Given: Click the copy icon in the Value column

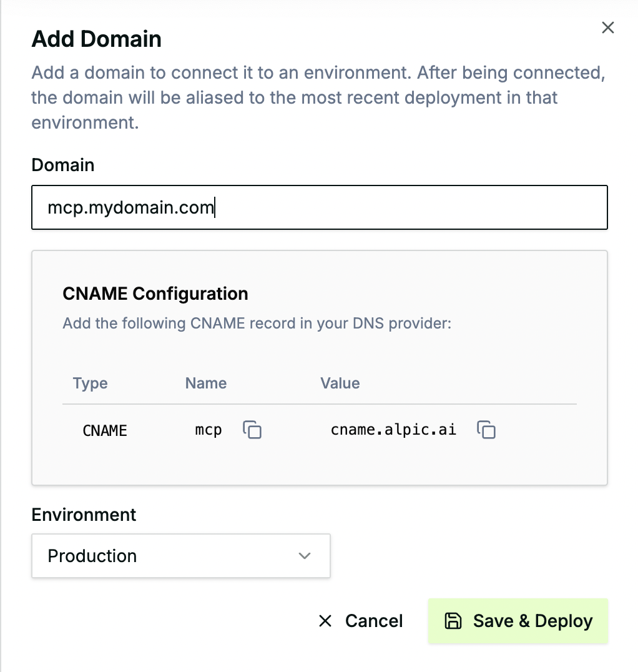Looking at the screenshot, I should point(486,430).
